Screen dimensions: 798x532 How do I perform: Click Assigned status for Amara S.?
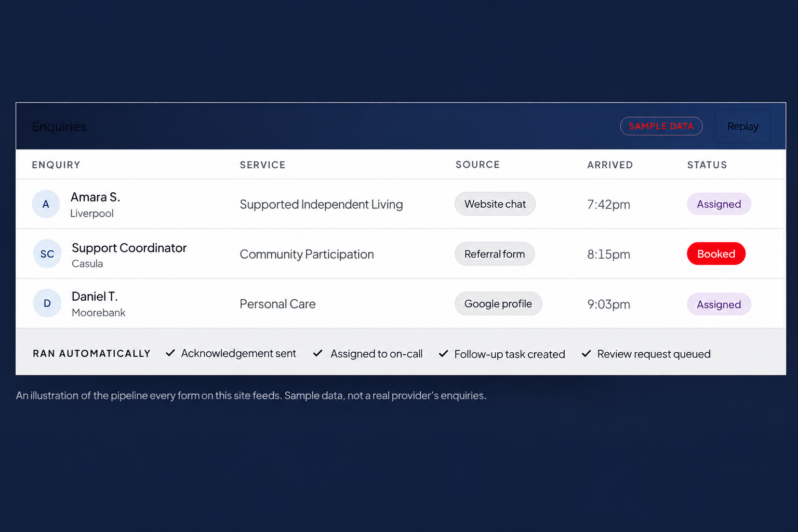[719, 204]
